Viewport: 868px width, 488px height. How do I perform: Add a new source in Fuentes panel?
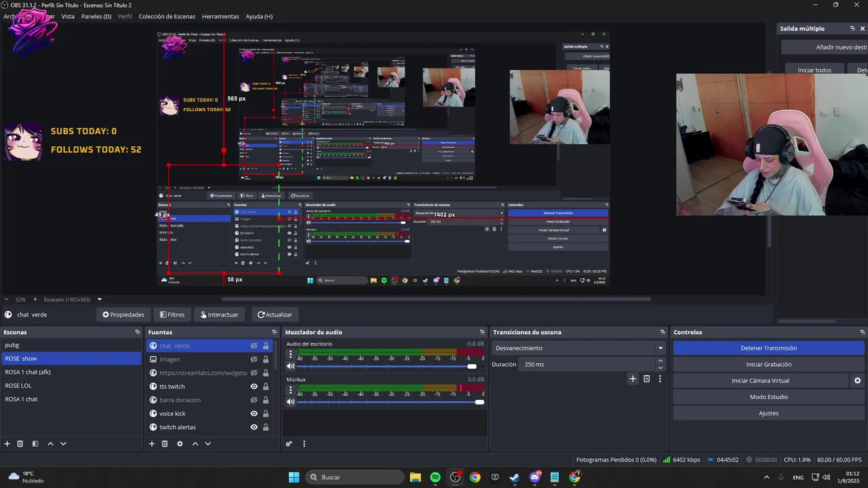(152, 444)
